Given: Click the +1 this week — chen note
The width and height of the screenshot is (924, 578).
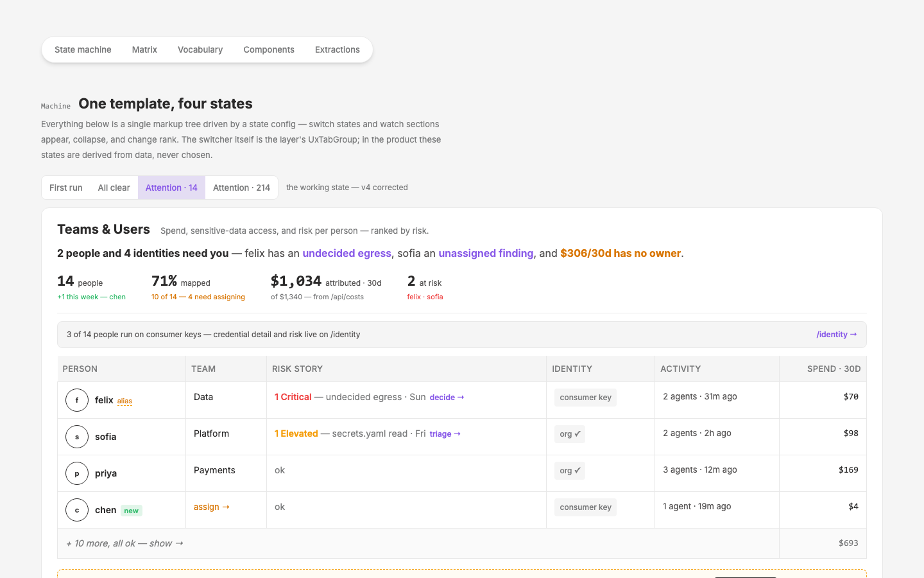Looking at the screenshot, I should tap(91, 297).
